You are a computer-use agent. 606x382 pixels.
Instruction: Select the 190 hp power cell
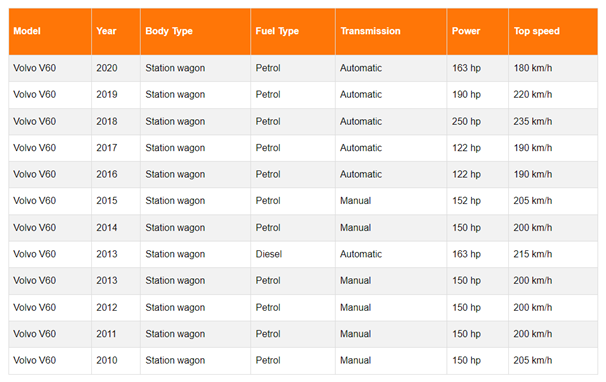(478, 95)
